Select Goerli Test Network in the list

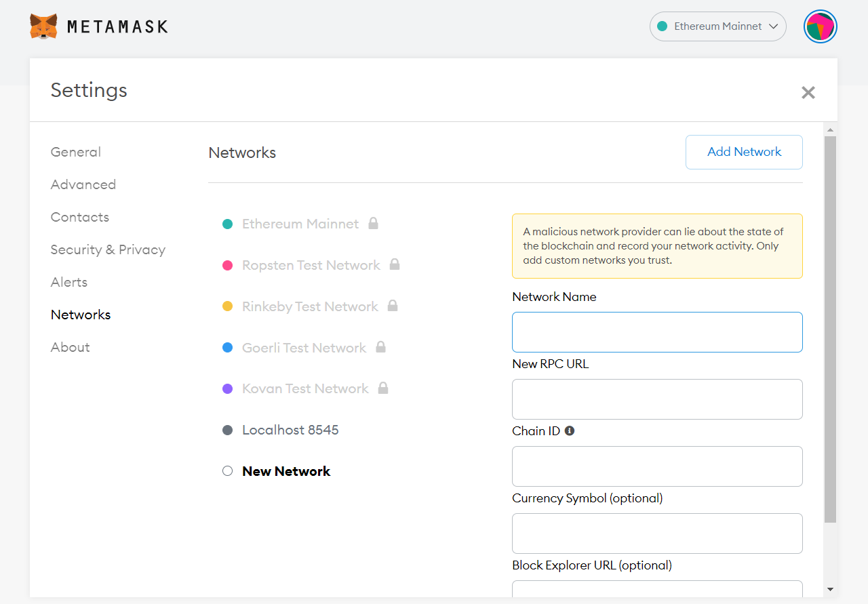pyautogui.click(x=304, y=347)
